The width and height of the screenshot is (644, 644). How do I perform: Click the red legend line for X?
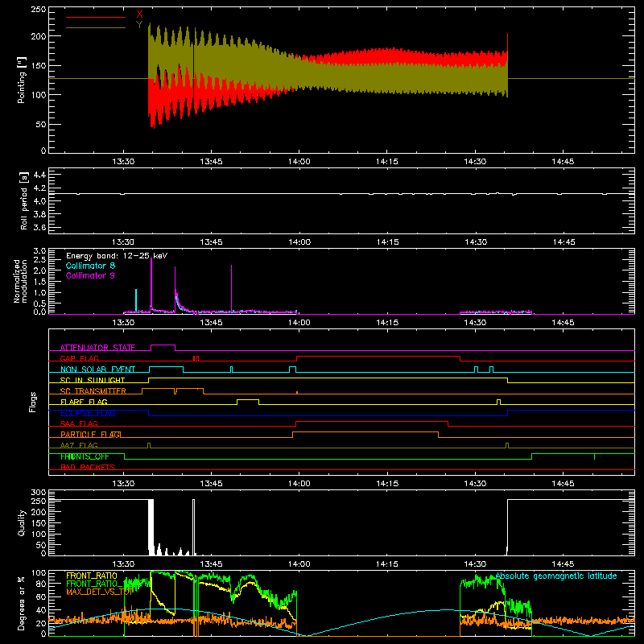pyautogui.click(x=96, y=17)
